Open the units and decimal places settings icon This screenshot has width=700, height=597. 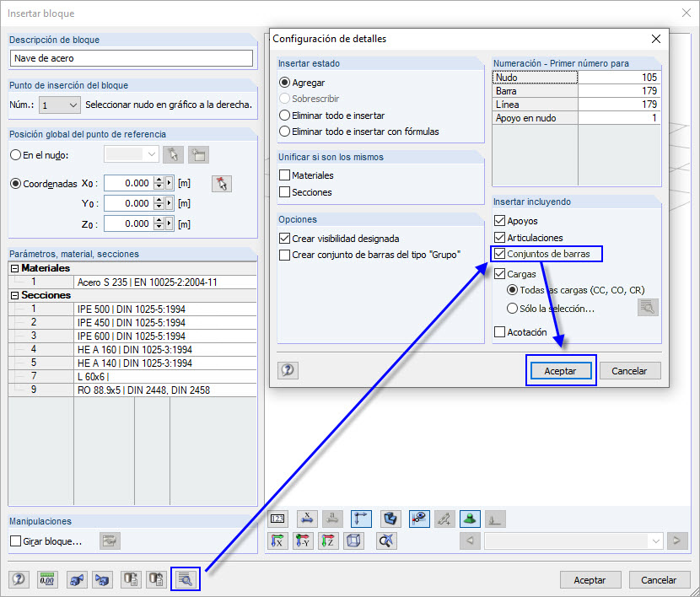pos(47,579)
